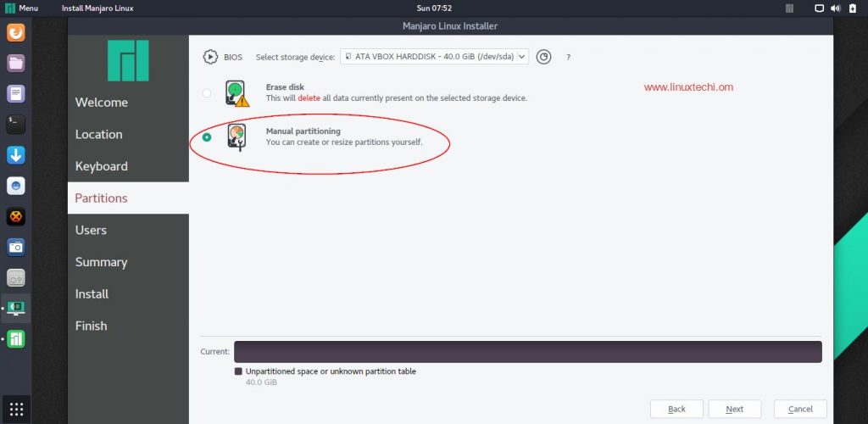The image size is (868, 424).
Task: Go to the Users step
Action: tap(128, 230)
